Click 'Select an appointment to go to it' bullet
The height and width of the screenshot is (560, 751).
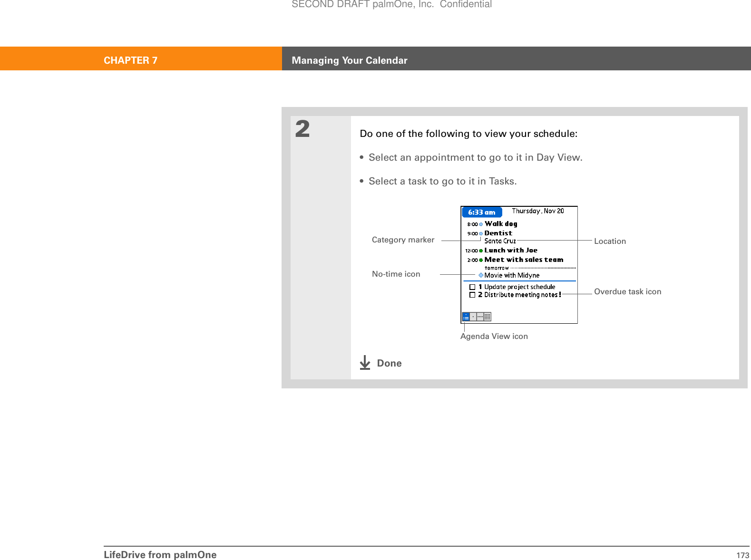[475, 157]
